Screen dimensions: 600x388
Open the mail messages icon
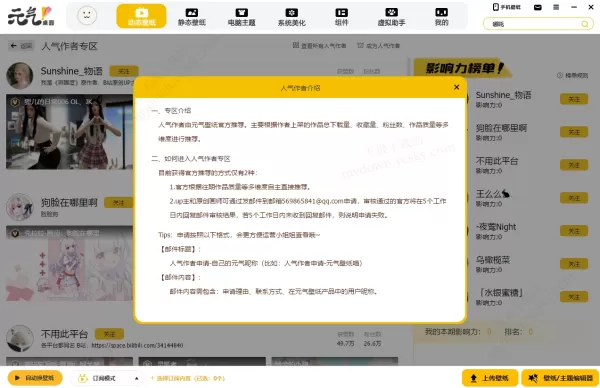[538, 7]
